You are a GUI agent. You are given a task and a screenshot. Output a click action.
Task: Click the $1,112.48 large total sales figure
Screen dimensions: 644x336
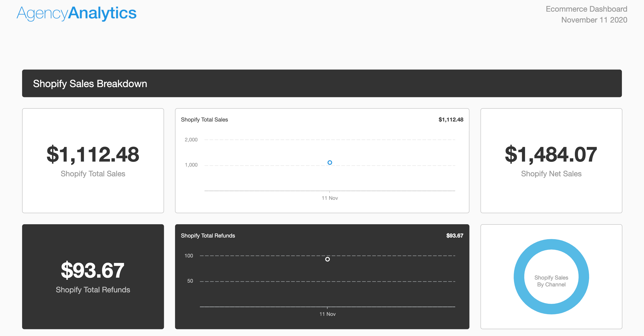(x=93, y=154)
